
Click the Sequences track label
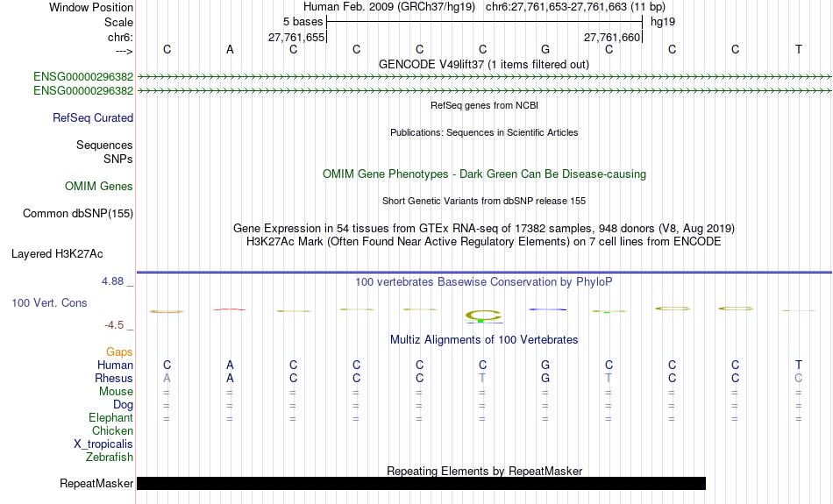tap(104, 145)
